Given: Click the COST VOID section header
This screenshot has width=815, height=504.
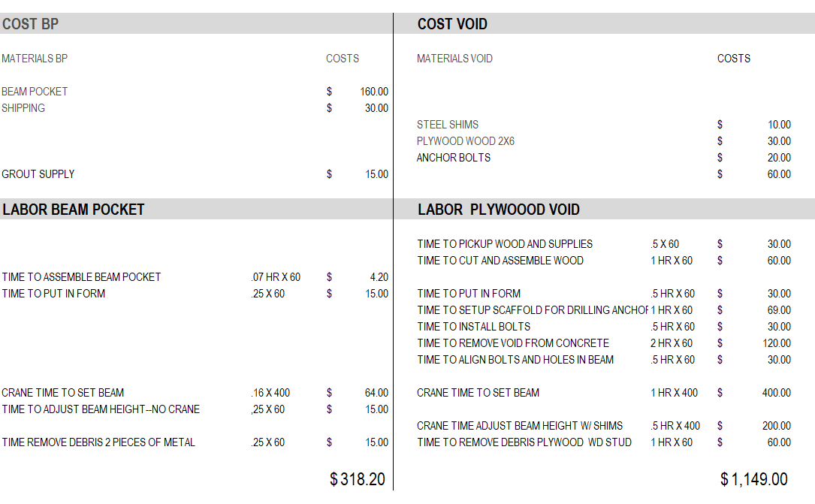Looking at the screenshot, I should click(452, 24).
